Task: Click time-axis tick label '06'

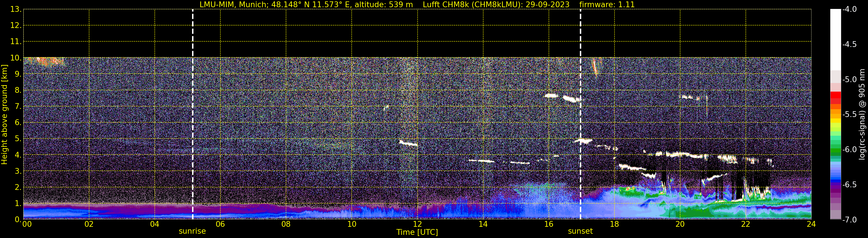Action: pyautogui.click(x=220, y=224)
